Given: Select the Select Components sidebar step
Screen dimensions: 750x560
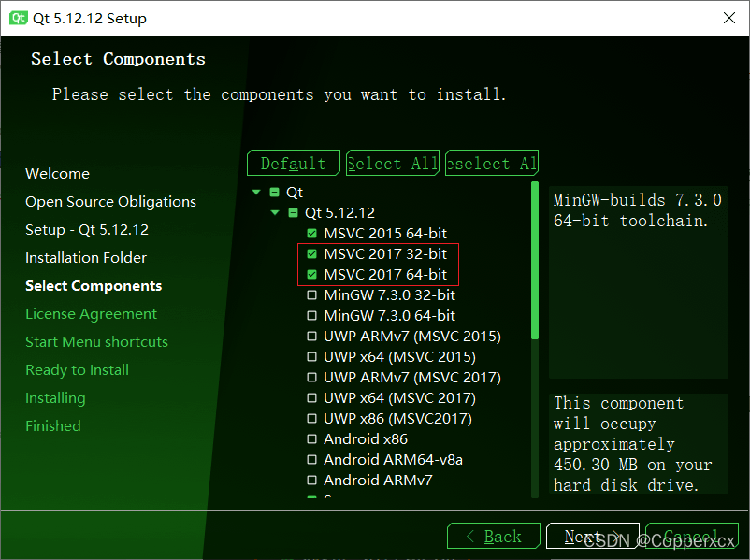Looking at the screenshot, I should pyautogui.click(x=94, y=286).
